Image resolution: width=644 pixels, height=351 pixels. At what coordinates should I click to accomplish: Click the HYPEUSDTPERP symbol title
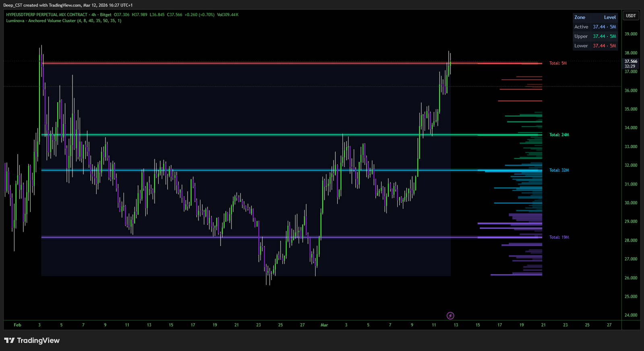pyautogui.click(x=47, y=14)
